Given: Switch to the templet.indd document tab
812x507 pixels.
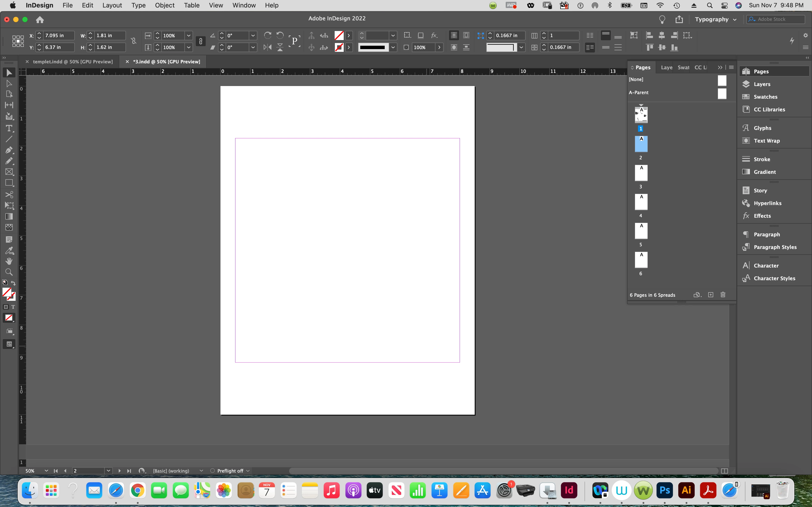Looking at the screenshot, I should 72,62.
